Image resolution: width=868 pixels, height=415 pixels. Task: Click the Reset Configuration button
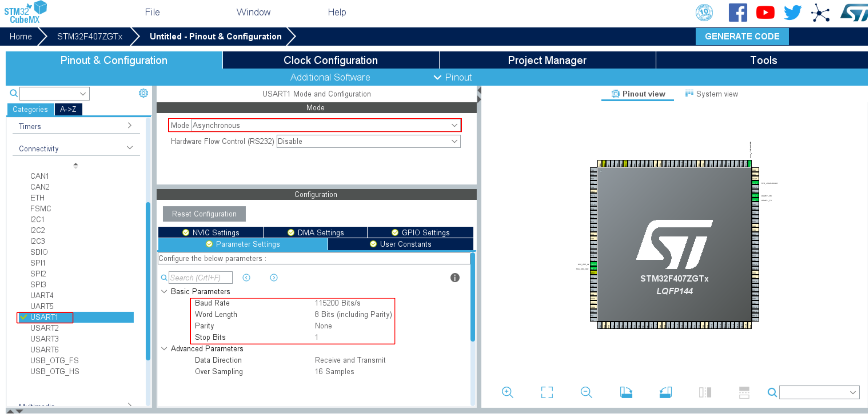click(204, 214)
